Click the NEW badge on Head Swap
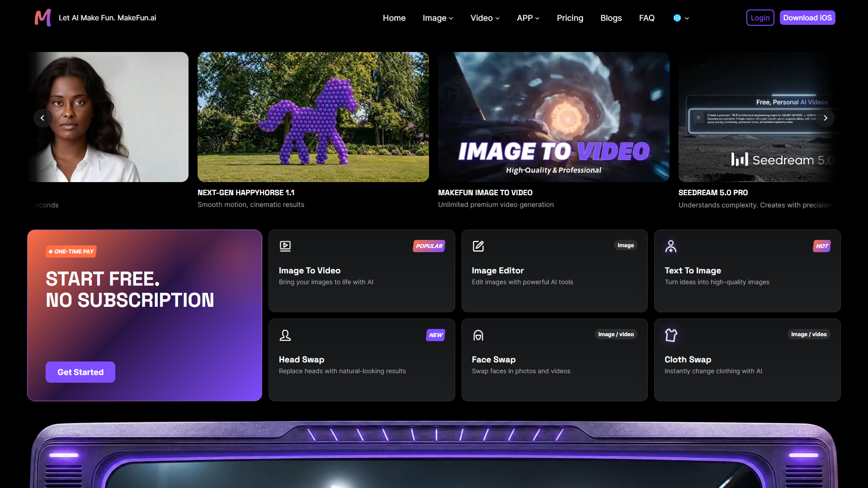 [x=436, y=335]
